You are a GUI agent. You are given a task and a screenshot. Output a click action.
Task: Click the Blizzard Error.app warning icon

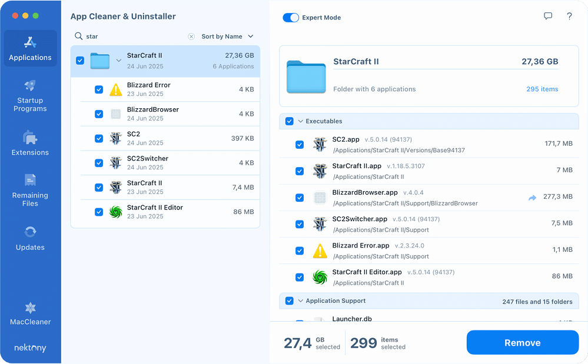click(320, 251)
